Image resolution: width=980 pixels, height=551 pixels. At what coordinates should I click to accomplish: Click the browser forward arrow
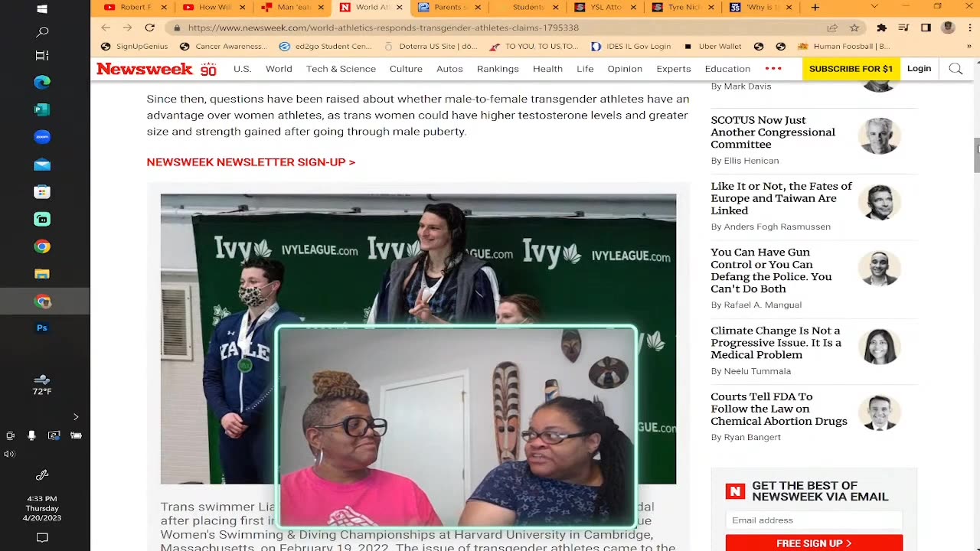click(127, 28)
